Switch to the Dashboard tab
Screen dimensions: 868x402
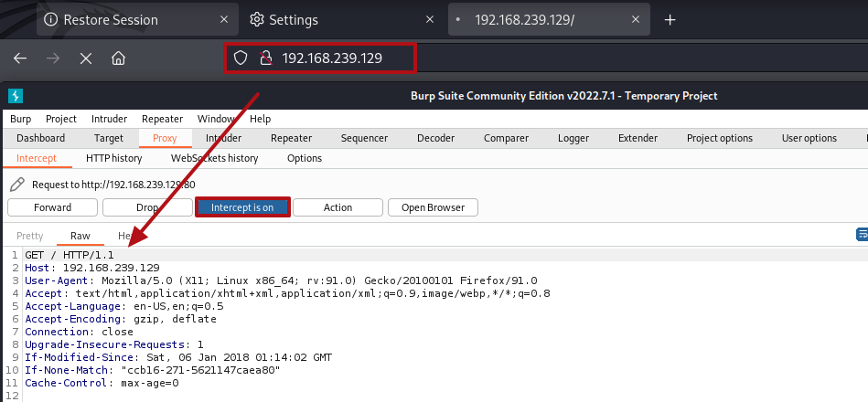tap(40, 138)
